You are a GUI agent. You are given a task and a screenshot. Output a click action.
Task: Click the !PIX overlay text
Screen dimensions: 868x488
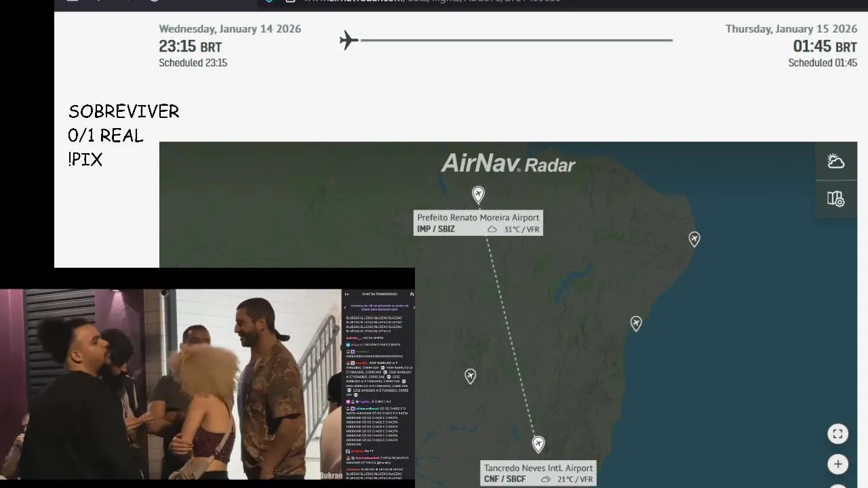click(85, 160)
